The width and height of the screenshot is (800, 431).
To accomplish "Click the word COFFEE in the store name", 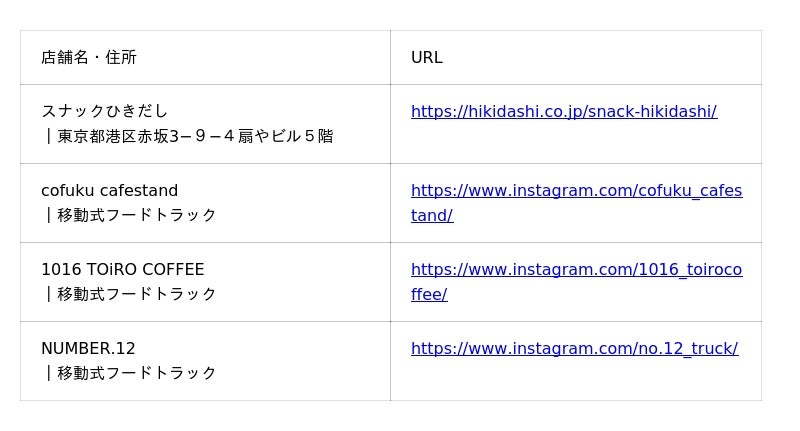I will coord(173,269).
